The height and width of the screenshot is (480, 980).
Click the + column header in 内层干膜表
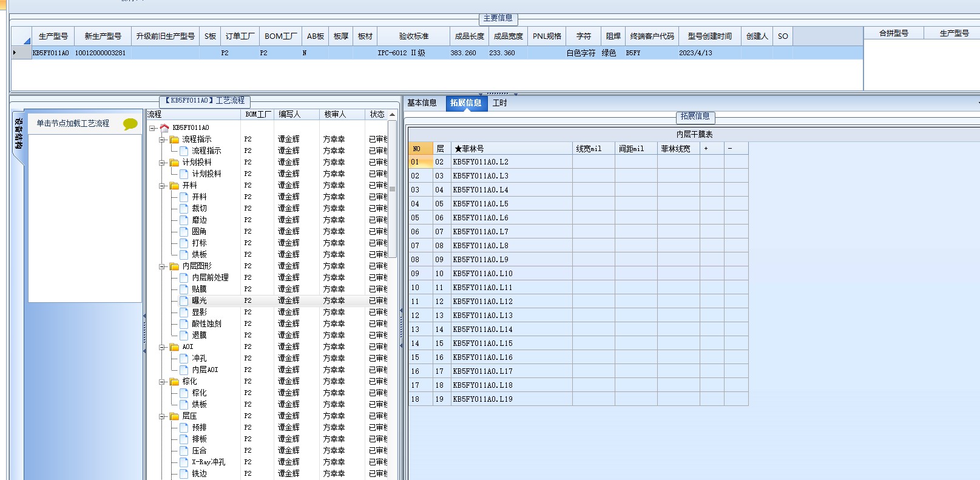[712, 149]
